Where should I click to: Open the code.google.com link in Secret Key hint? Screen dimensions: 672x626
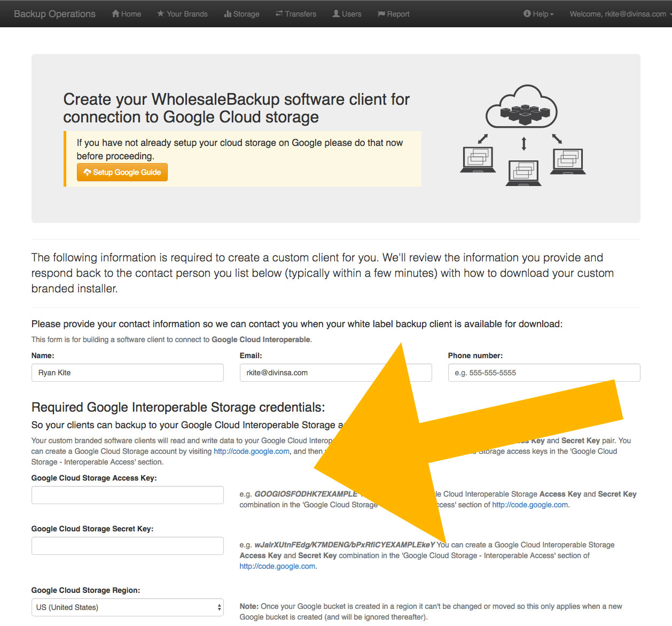pos(277,566)
